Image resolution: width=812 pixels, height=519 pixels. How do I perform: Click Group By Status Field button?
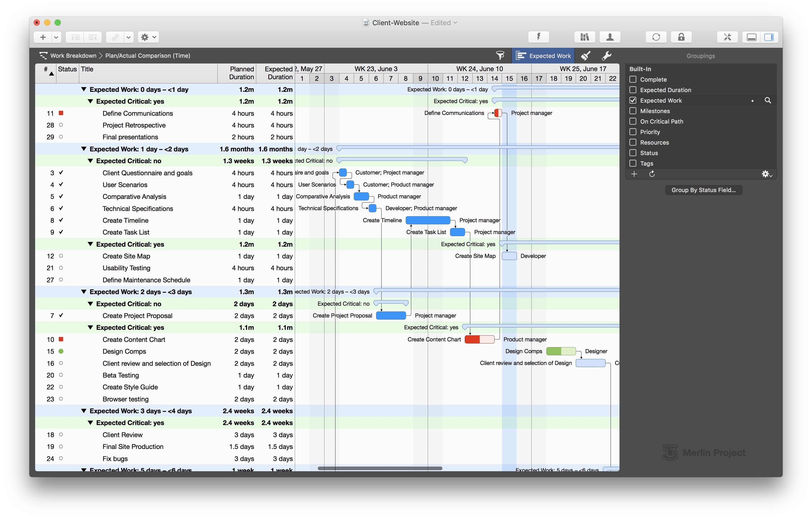pyautogui.click(x=703, y=190)
